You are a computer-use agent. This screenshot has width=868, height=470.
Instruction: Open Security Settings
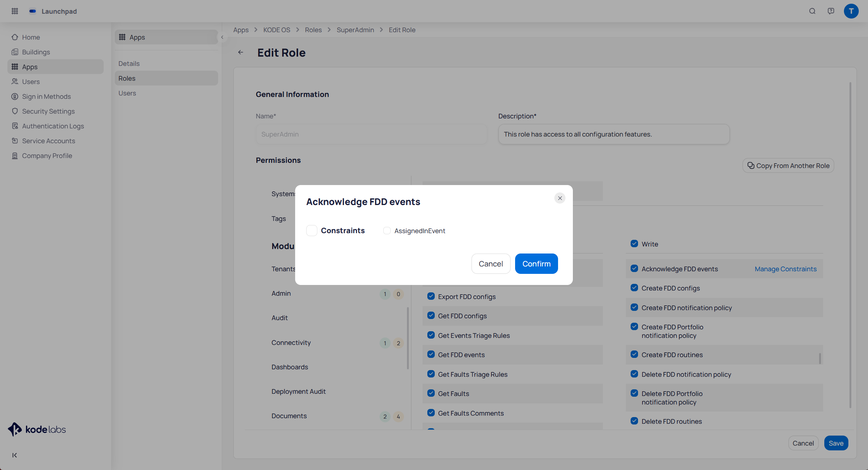pos(56,111)
